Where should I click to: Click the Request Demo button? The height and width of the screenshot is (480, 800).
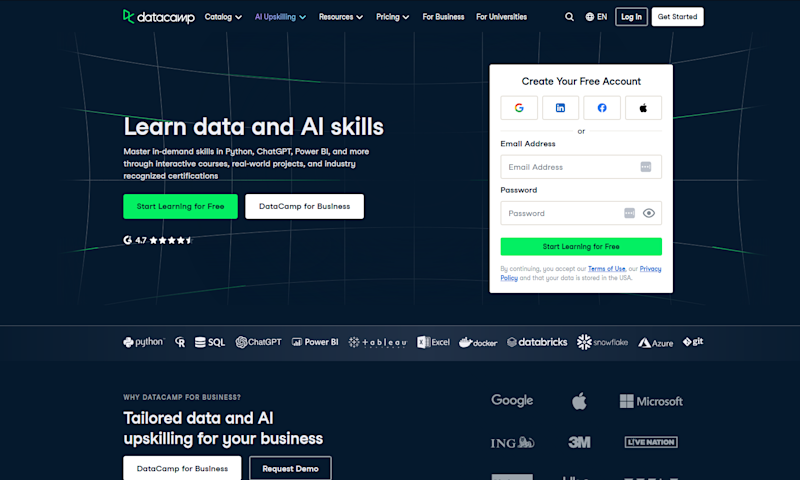[290, 468]
